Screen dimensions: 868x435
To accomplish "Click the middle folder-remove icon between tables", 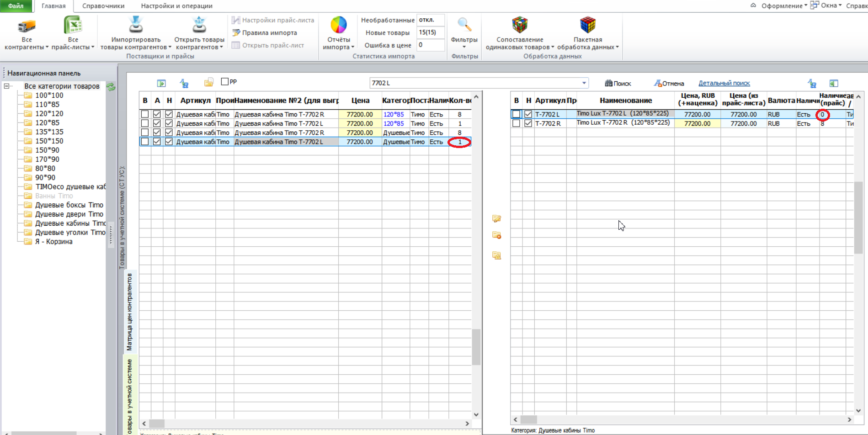I will (497, 235).
